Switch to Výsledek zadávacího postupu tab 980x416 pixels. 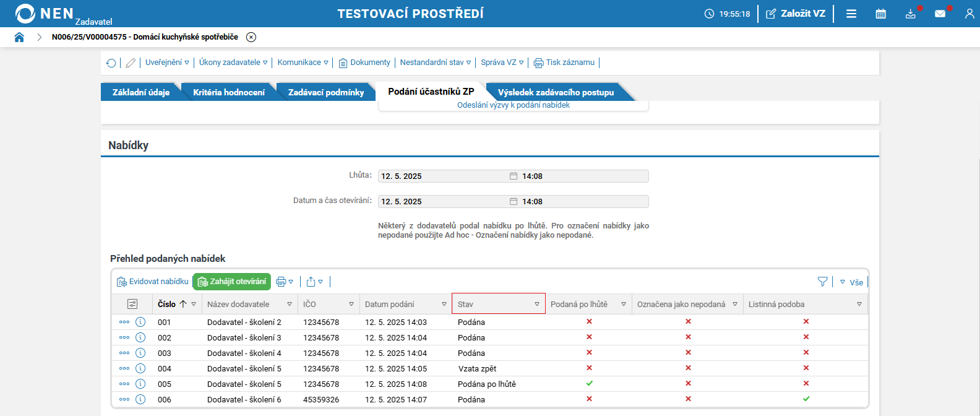556,92
